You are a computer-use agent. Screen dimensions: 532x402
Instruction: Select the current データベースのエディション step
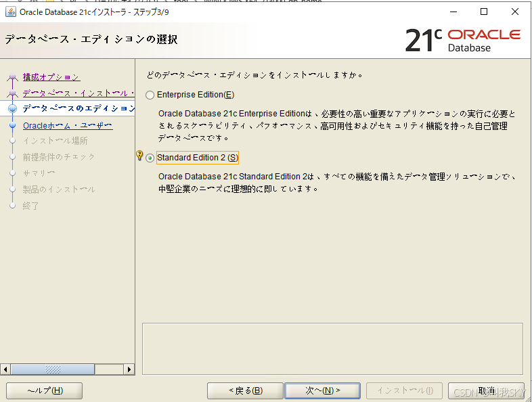pyautogui.click(x=79, y=108)
